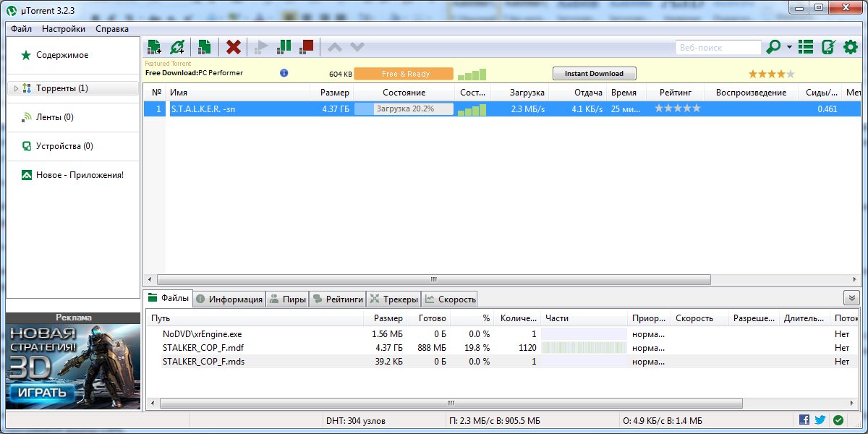The height and width of the screenshot is (434, 868).
Task: Click download speed status П: 2.3 МБ/с
Action: [495, 420]
